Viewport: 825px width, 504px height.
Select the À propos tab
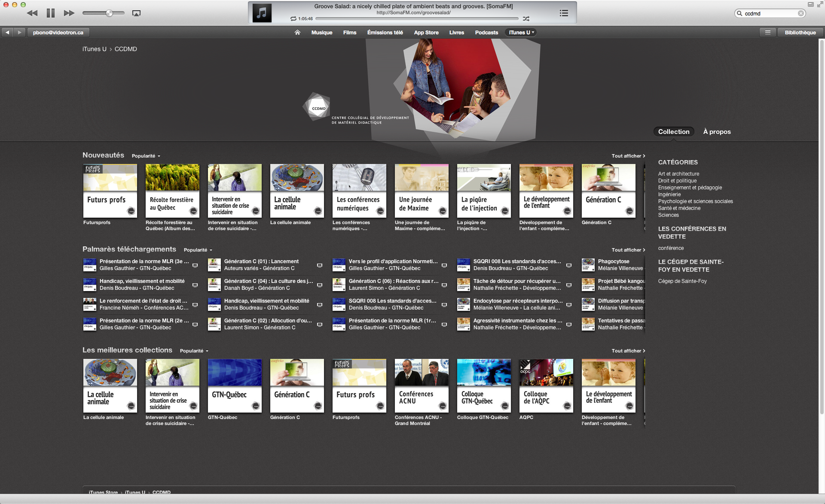pos(717,132)
